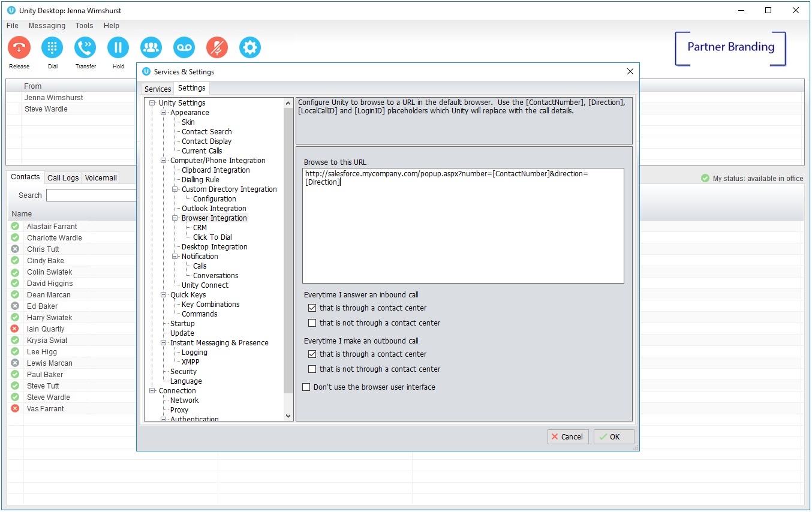
Task: Click Iain Quartly's red status icon
Action: (15, 329)
